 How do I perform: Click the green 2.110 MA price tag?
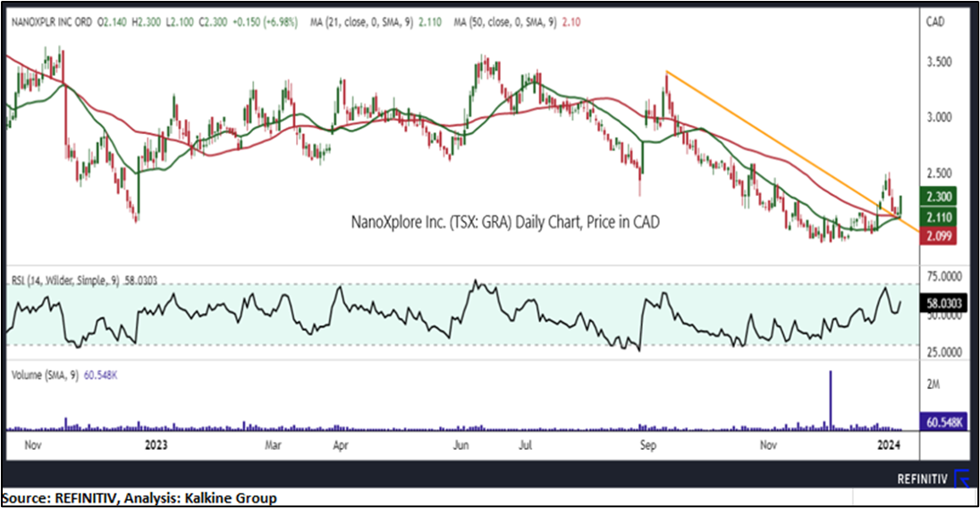pos(942,216)
